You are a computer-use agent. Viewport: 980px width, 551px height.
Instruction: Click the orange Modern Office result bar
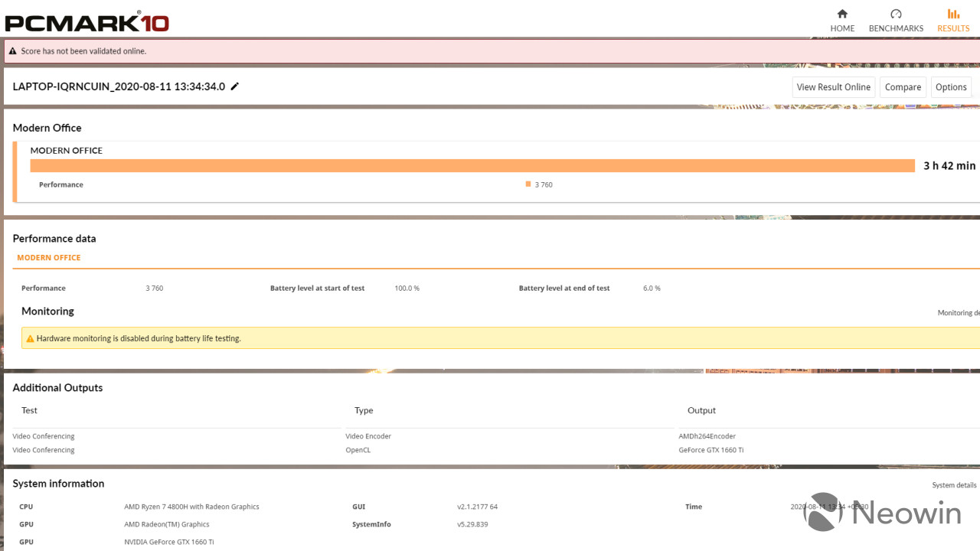[472, 166]
